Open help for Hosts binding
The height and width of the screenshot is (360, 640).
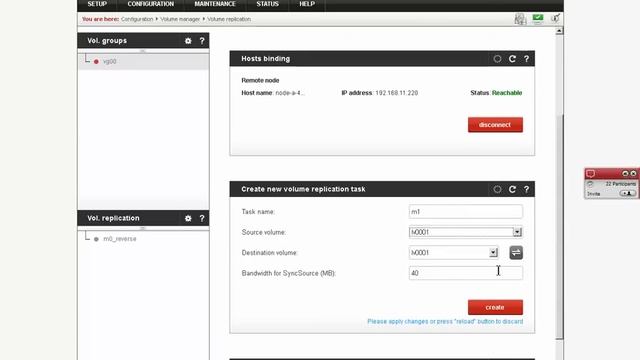click(527, 59)
